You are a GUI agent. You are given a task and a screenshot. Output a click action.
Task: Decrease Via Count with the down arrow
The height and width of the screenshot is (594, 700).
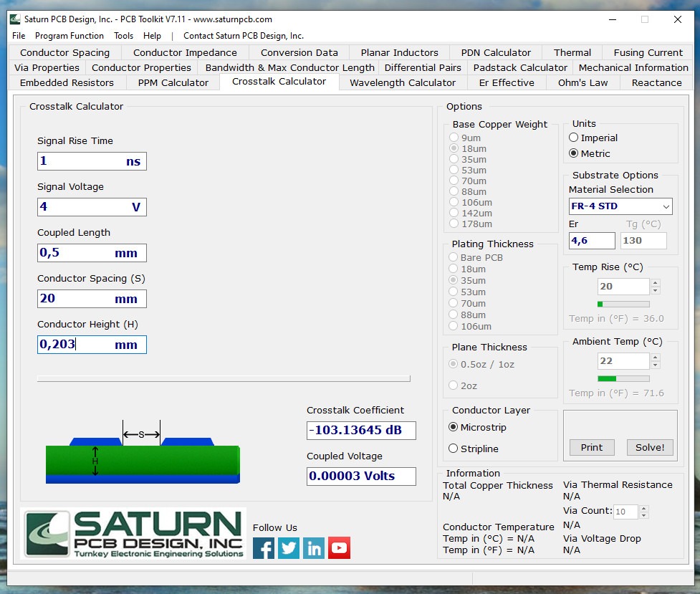(643, 515)
